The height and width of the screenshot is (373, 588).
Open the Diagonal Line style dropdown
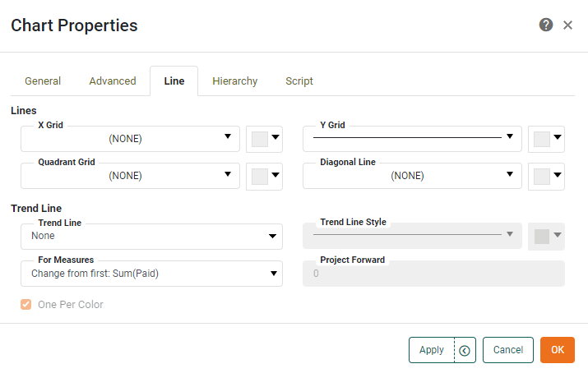[411, 176]
